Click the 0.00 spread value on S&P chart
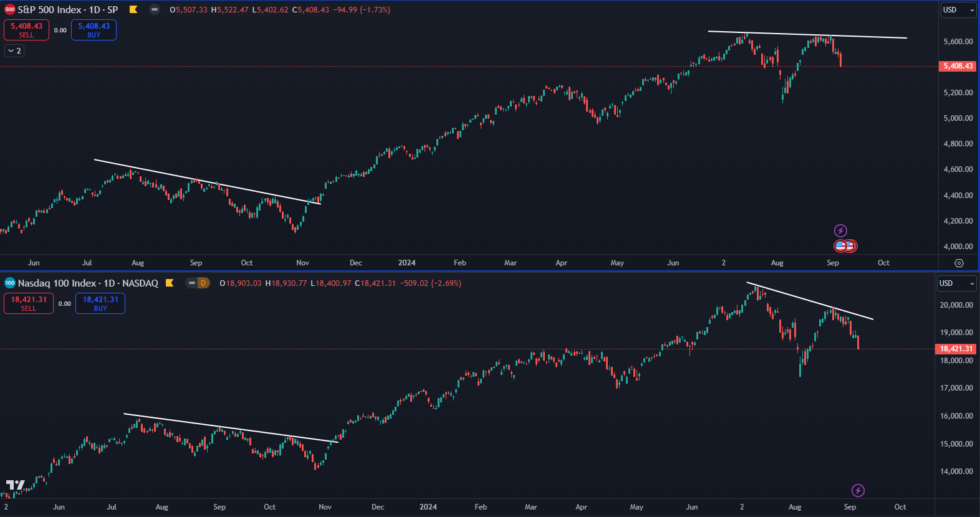The width and height of the screenshot is (980, 517). click(x=60, y=30)
